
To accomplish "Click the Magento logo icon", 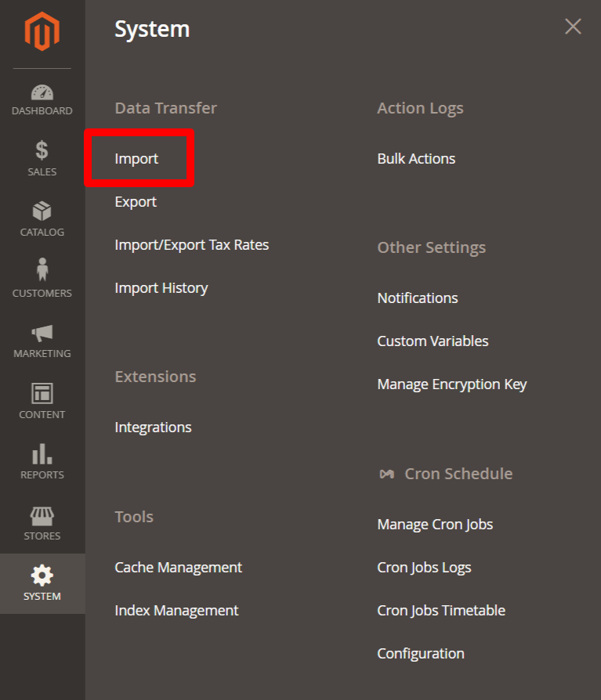I will [x=42, y=31].
